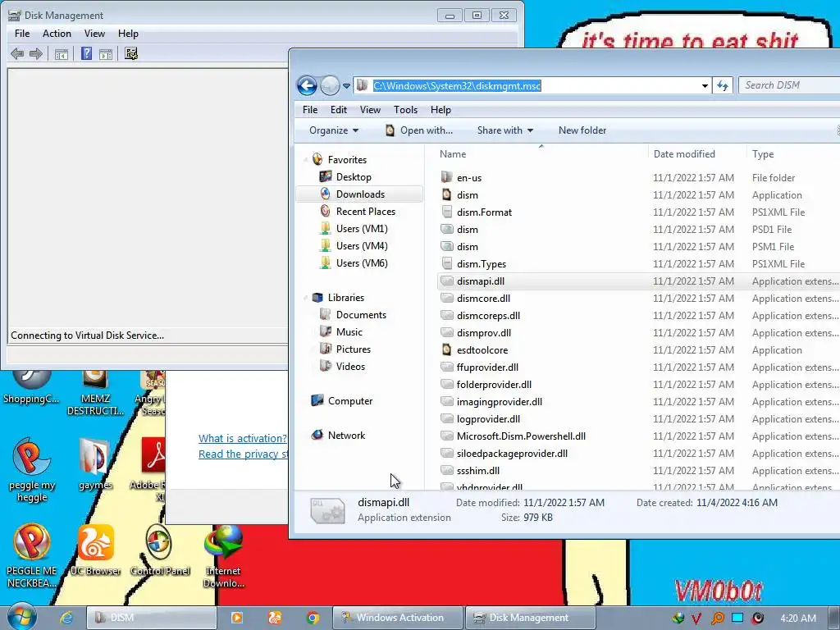The width and height of the screenshot is (840, 630).
Task: Select Videos library
Action: (350, 366)
